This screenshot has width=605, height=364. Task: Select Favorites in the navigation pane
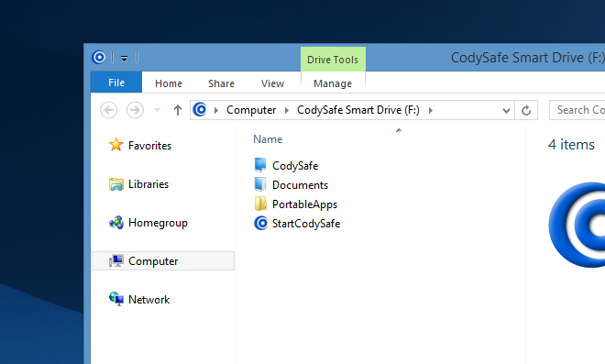149,146
